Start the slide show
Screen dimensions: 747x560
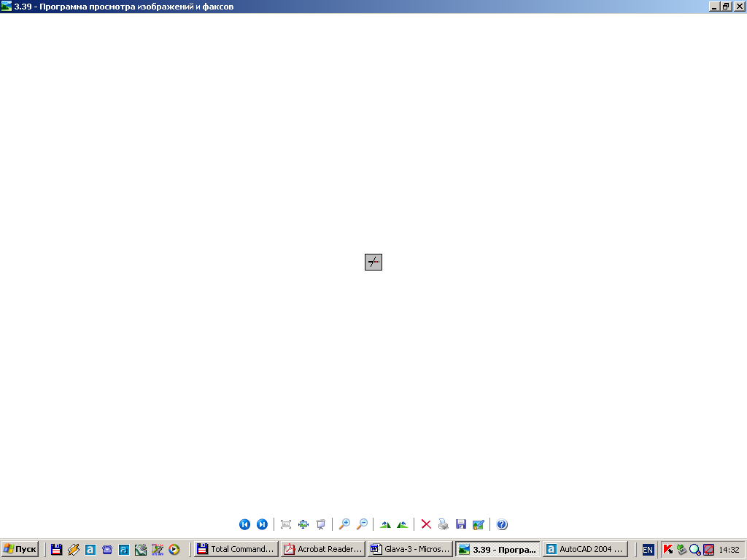click(x=321, y=524)
